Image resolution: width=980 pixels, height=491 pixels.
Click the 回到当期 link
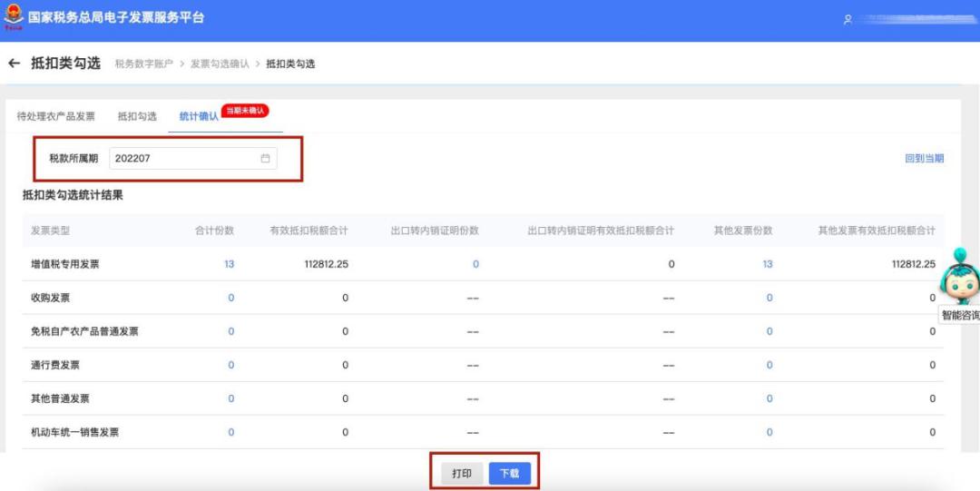point(924,158)
